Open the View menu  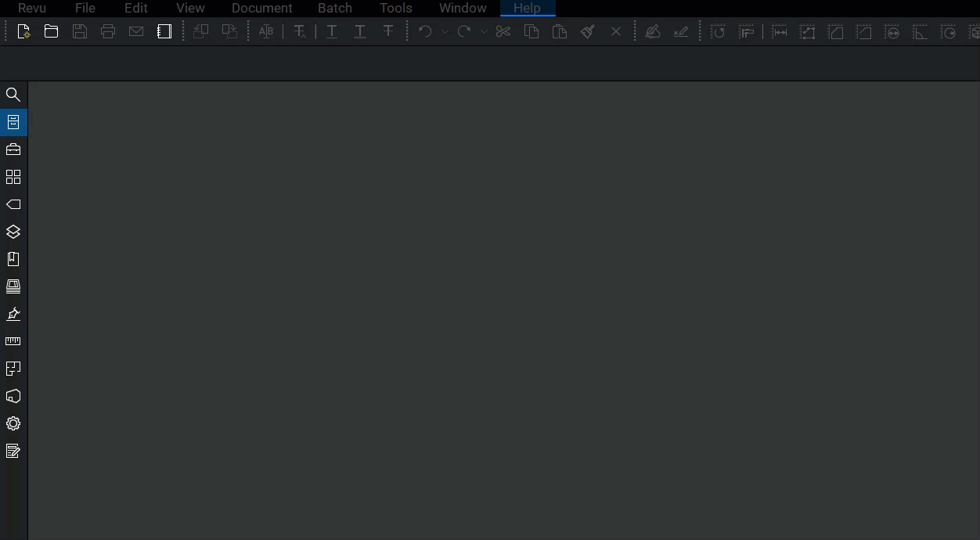(190, 8)
